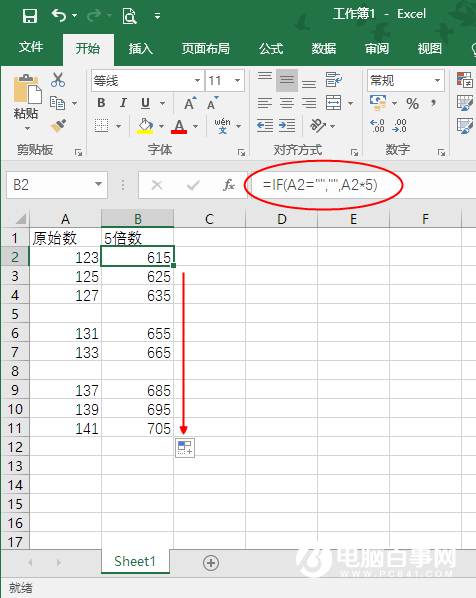Expand the number format dropdown 常规

(x=406, y=80)
